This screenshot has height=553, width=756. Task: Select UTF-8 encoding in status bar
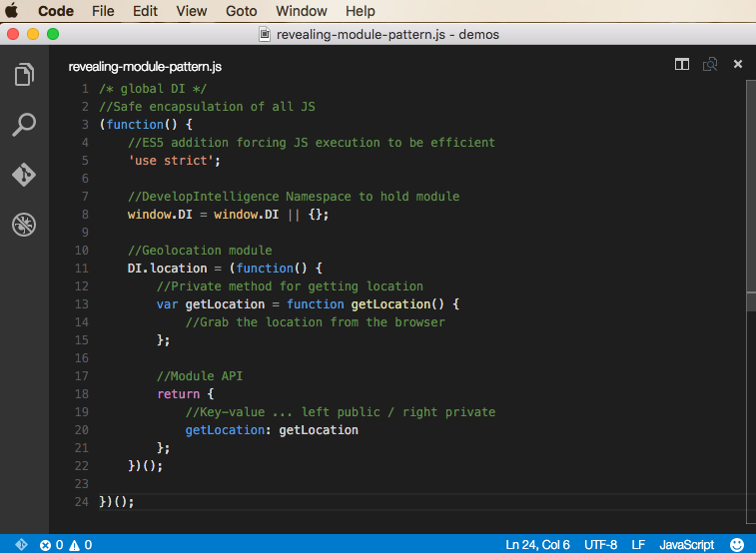[600, 545]
